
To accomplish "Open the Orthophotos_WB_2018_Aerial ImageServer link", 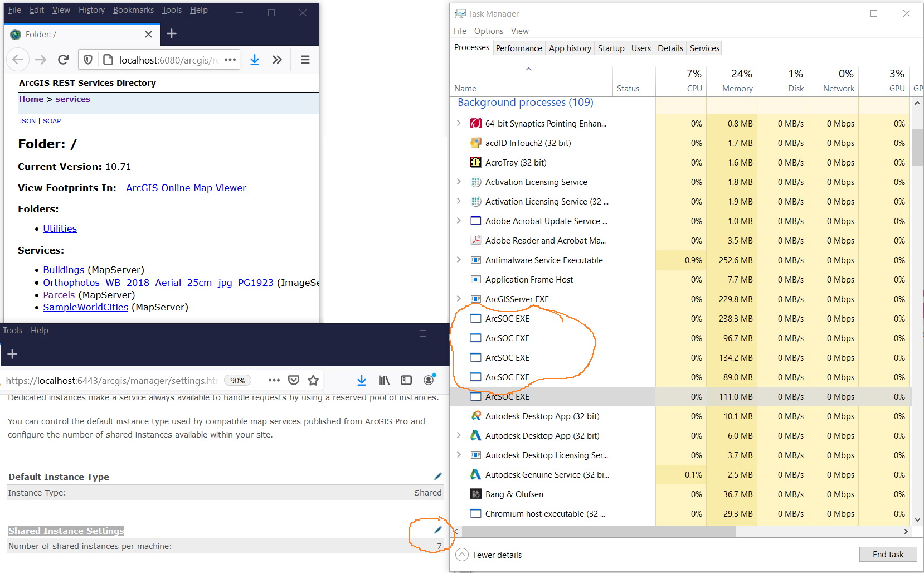I will (x=158, y=283).
